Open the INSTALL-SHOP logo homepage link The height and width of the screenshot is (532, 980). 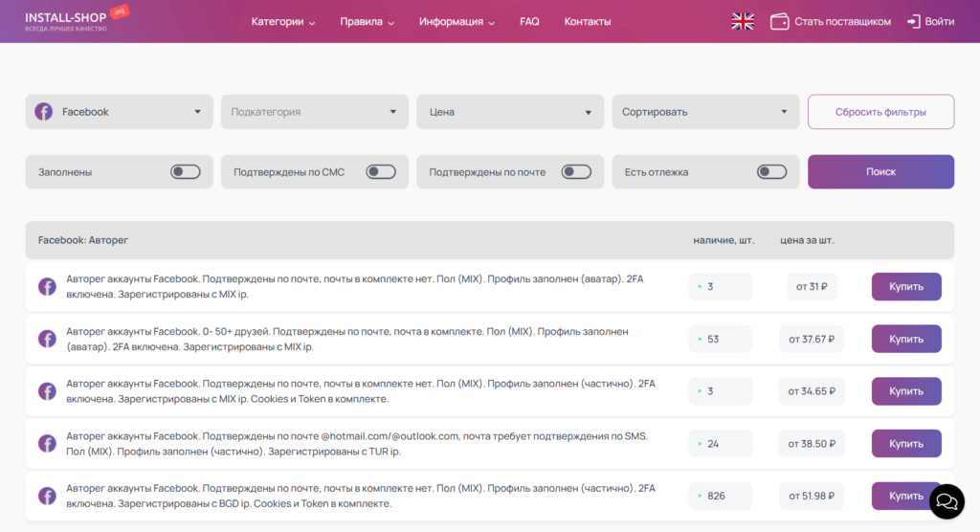tap(77, 19)
